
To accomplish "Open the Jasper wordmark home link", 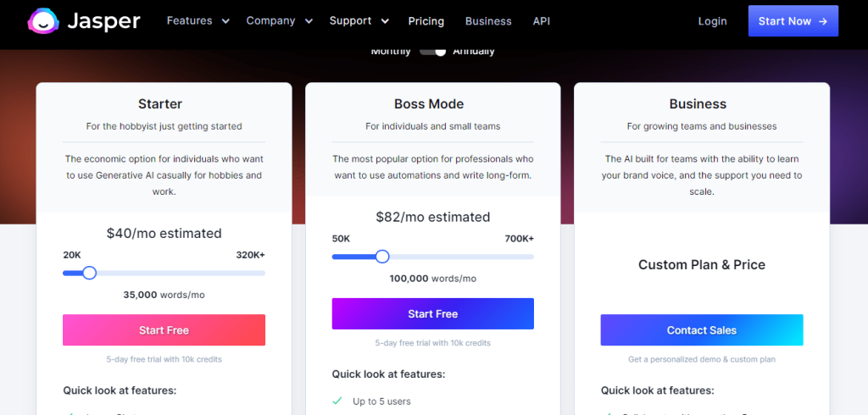I will [103, 21].
